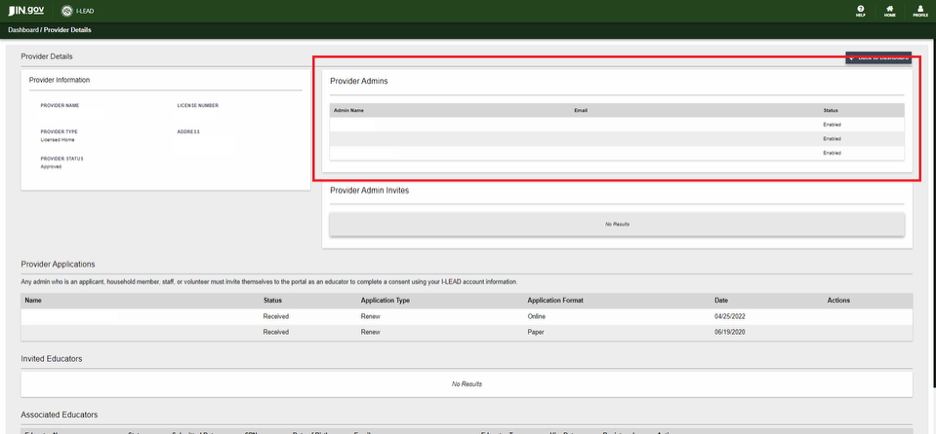This screenshot has height=434, width=936.
Task: Click the IN.gov logo
Action: tap(26, 11)
